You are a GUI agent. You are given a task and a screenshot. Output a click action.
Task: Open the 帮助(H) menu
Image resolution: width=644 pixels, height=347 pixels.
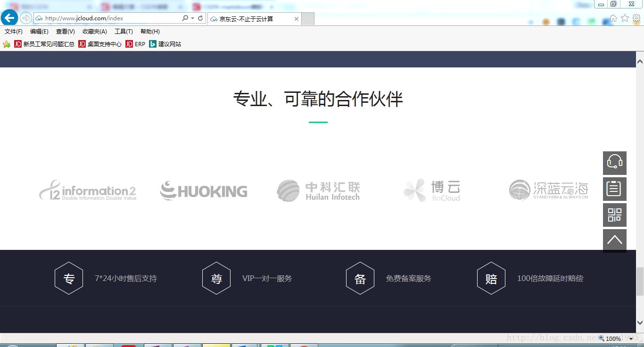[x=150, y=32]
